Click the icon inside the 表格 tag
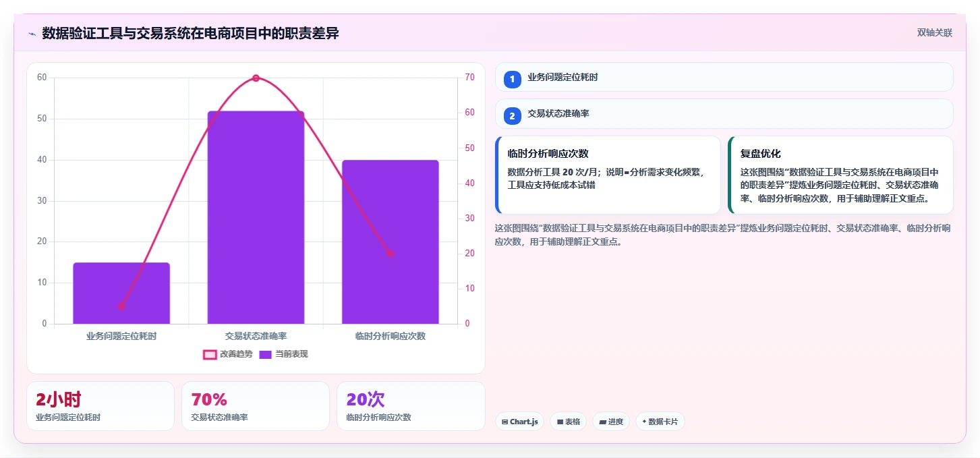Image resolution: width=980 pixels, height=458 pixels. point(560,422)
